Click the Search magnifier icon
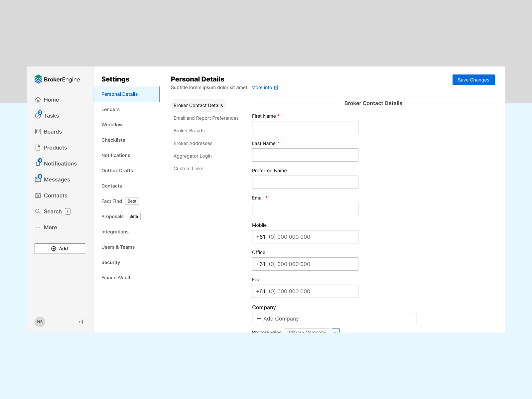The width and height of the screenshot is (532, 399). point(38,211)
